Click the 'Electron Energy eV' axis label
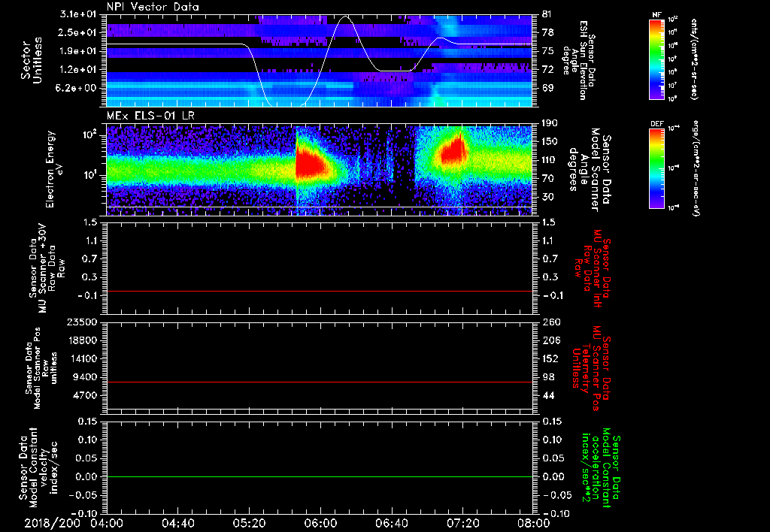The width and height of the screenshot is (770, 532). click(x=54, y=169)
